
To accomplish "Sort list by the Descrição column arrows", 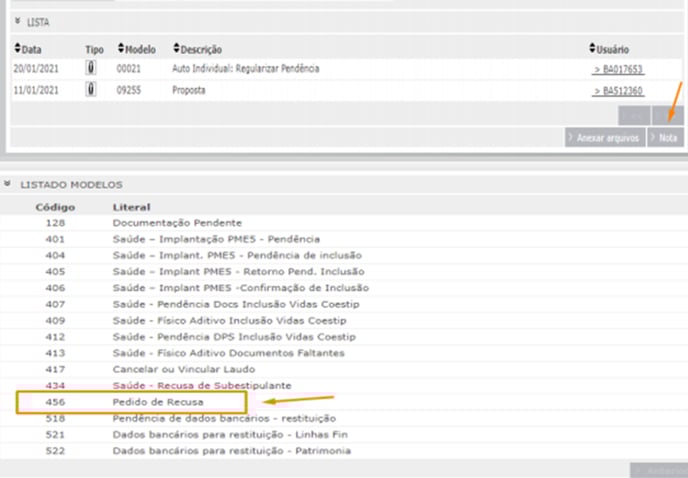I will tap(176, 49).
